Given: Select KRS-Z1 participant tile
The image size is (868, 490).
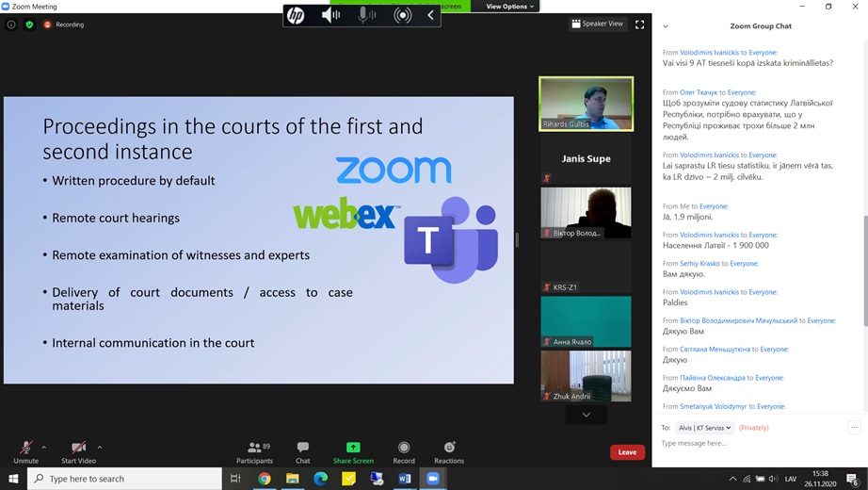Looking at the screenshot, I should tap(587, 268).
